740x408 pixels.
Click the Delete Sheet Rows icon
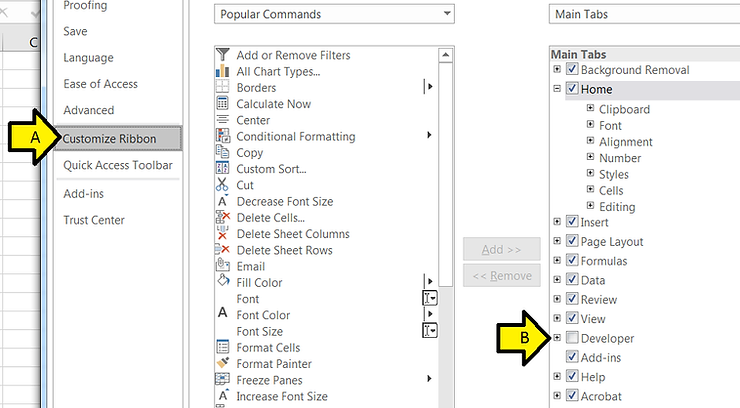(x=222, y=250)
